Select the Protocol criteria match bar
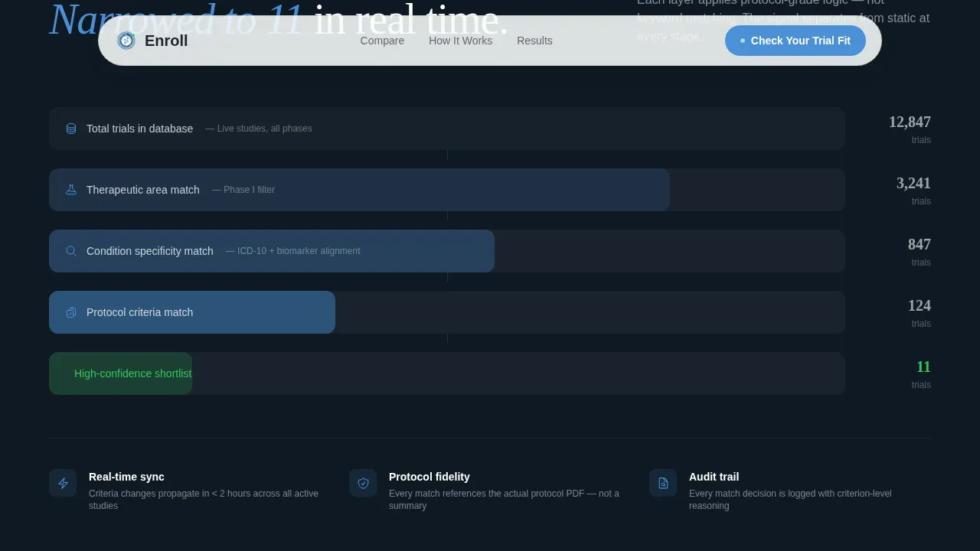 point(192,312)
